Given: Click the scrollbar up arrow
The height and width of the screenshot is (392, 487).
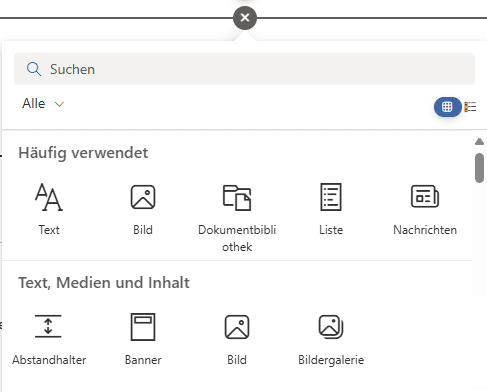Looking at the screenshot, I should (x=479, y=142).
